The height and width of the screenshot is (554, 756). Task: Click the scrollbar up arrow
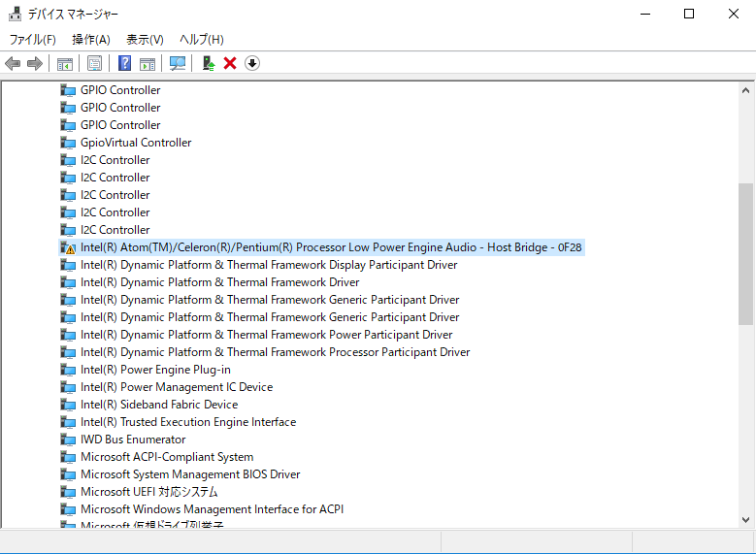[x=745, y=90]
